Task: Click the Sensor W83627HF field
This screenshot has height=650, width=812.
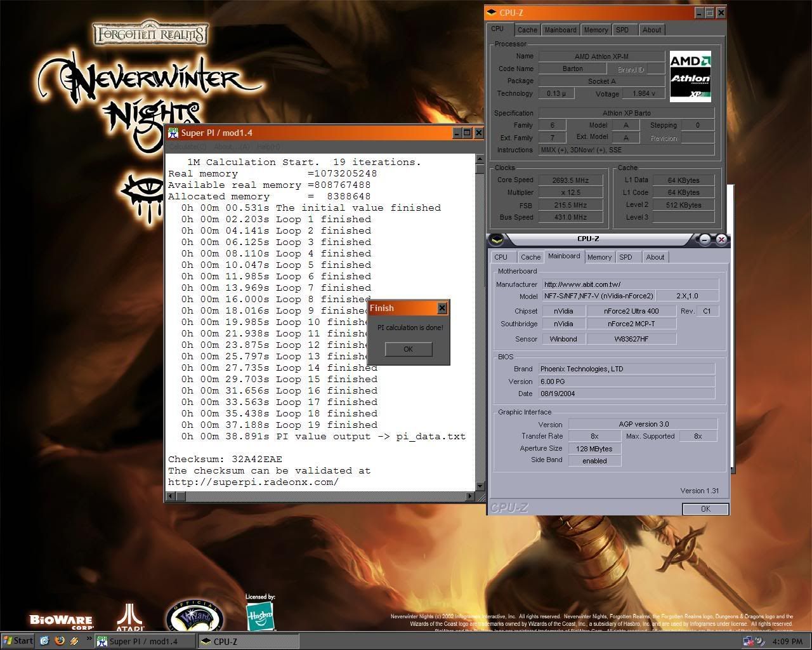Action: click(x=632, y=339)
